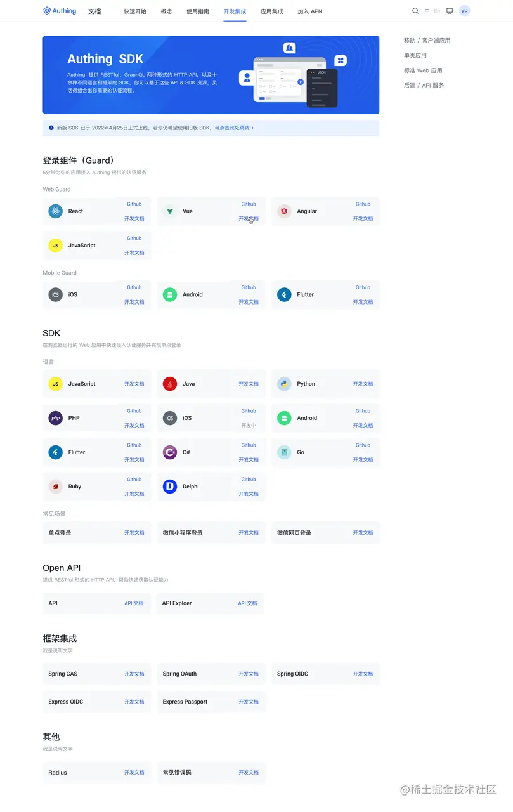Click iOS icon under Mobile Guard
513x812 pixels.
[x=56, y=294]
